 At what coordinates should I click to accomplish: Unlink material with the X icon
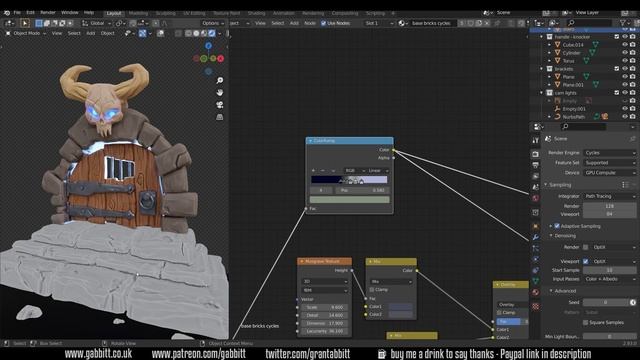(487, 23)
